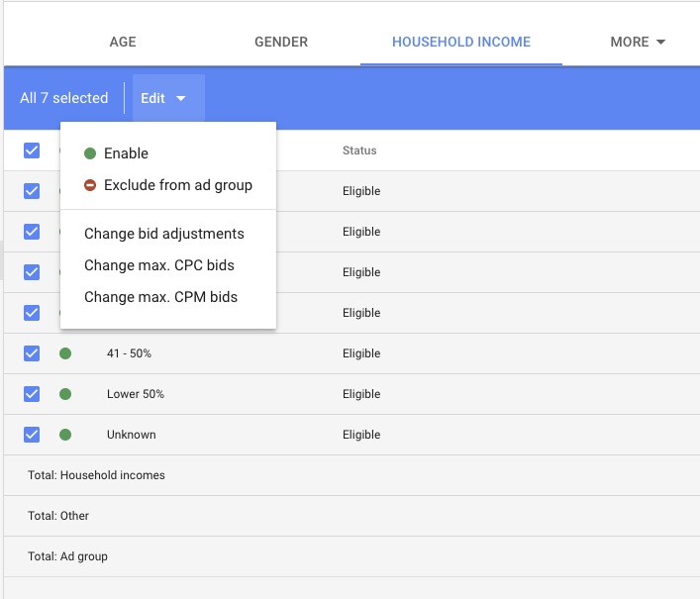700x599 pixels.
Task: Click green Enable icon in Edit menu
Action: (x=90, y=153)
